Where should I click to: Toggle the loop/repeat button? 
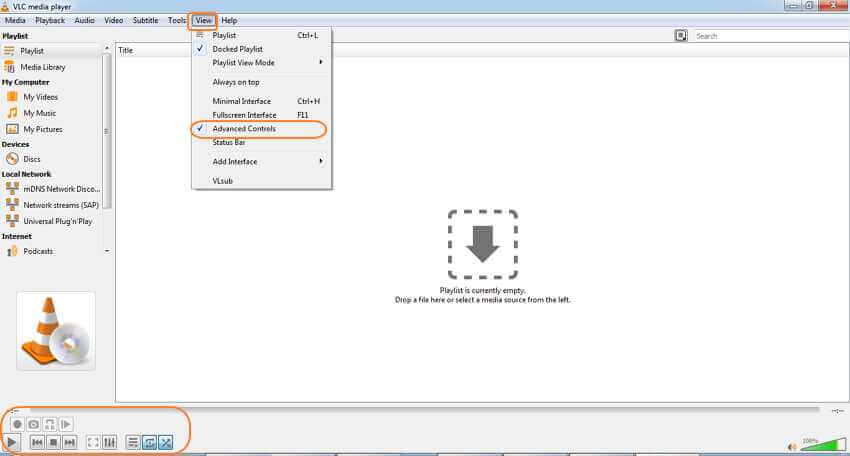point(149,442)
